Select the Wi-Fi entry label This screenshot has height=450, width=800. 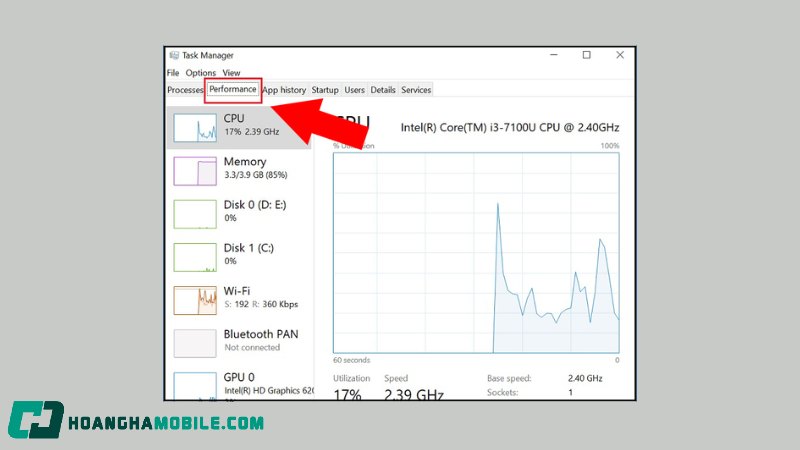(x=237, y=291)
